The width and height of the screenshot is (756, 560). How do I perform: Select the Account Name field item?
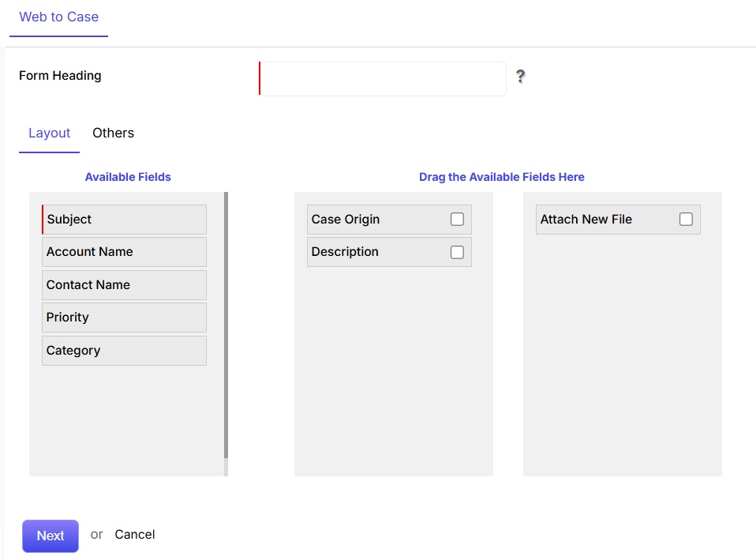tap(125, 251)
